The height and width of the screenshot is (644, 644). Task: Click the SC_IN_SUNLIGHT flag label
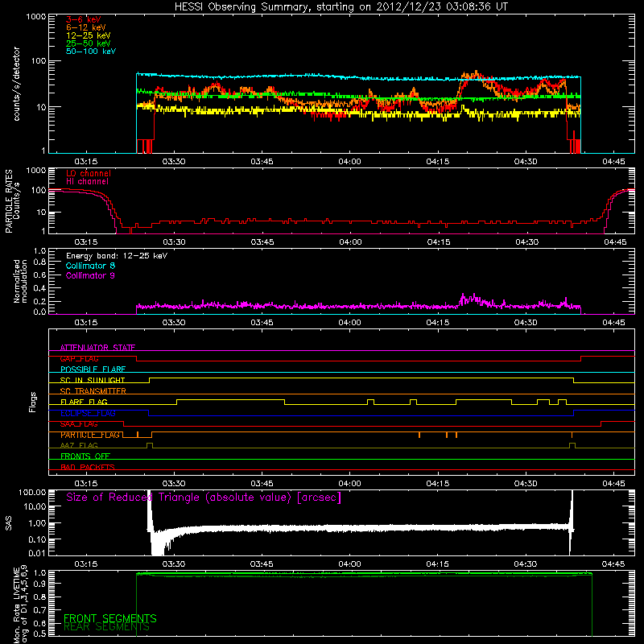pos(93,380)
